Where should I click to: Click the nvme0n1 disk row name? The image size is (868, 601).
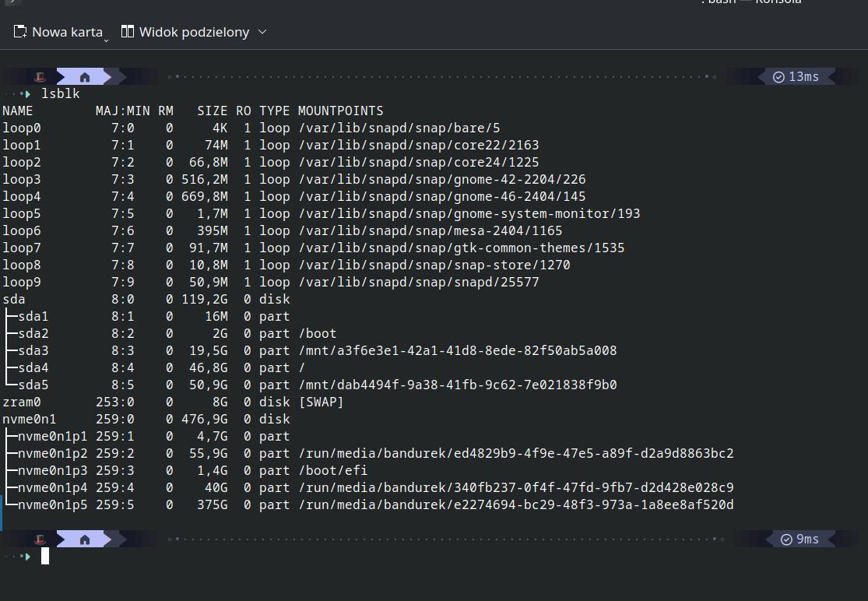[29, 419]
